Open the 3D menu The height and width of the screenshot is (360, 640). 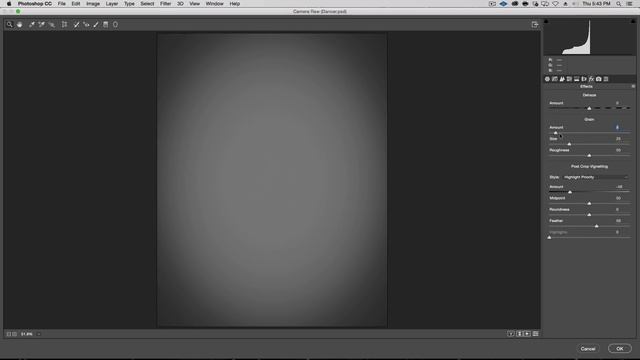[180, 4]
